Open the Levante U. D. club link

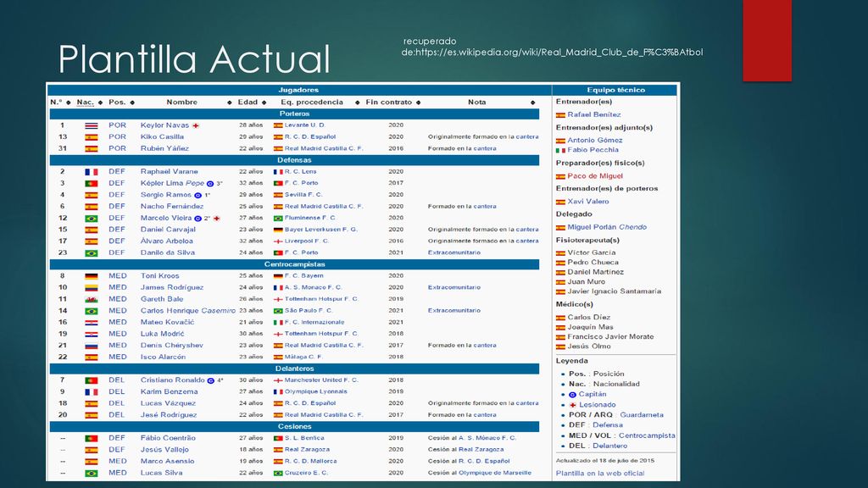pos(304,125)
